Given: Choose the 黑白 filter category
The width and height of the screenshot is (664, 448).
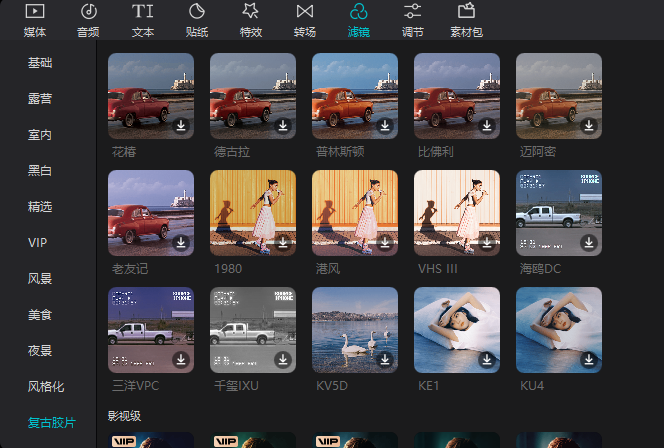Looking at the screenshot, I should (40, 171).
